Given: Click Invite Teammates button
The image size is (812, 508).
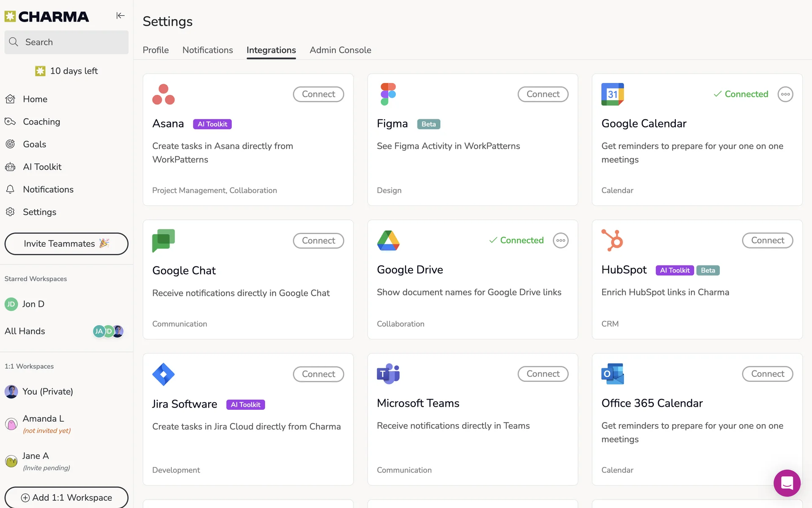Looking at the screenshot, I should [66, 244].
